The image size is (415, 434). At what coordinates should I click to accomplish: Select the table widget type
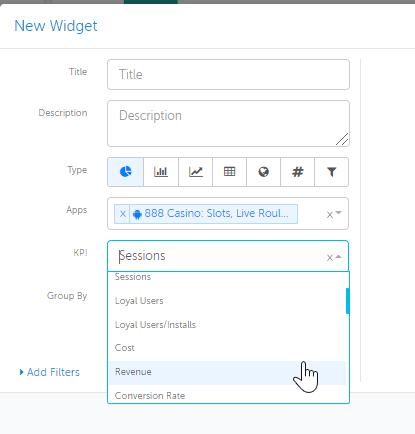click(230, 172)
